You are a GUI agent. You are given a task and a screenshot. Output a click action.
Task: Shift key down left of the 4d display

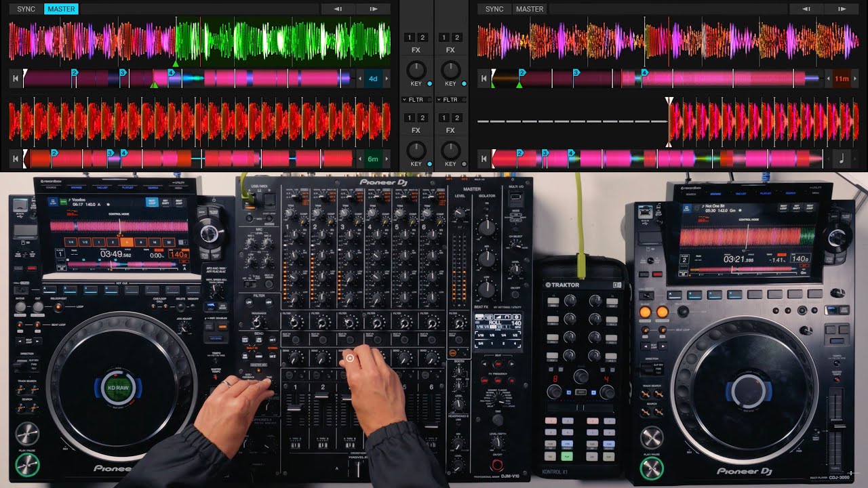[360, 79]
